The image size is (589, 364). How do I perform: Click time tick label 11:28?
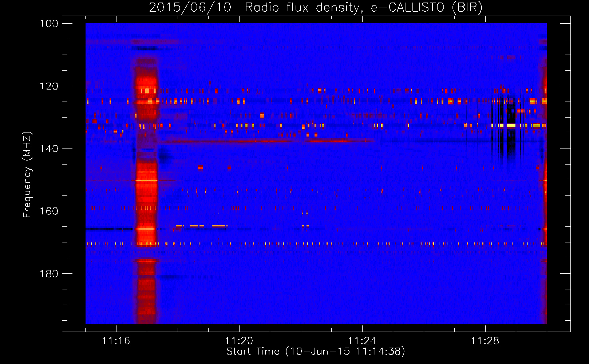coord(485,341)
